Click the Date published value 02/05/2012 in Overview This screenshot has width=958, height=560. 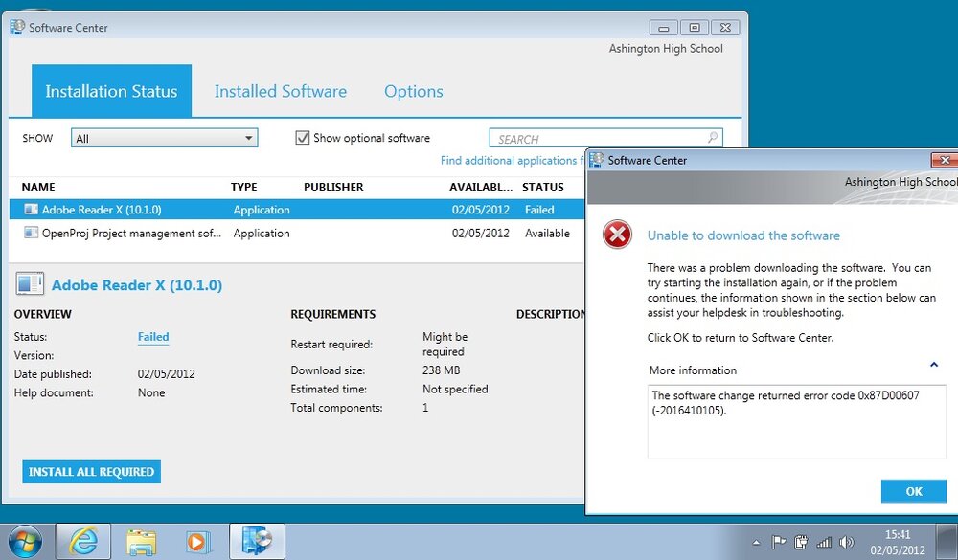coord(166,374)
